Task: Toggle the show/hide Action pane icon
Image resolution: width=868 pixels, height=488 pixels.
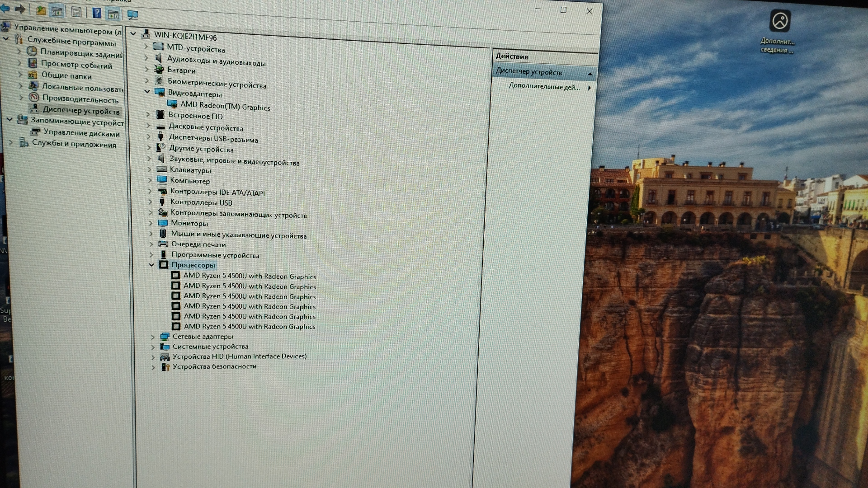Action: point(113,14)
